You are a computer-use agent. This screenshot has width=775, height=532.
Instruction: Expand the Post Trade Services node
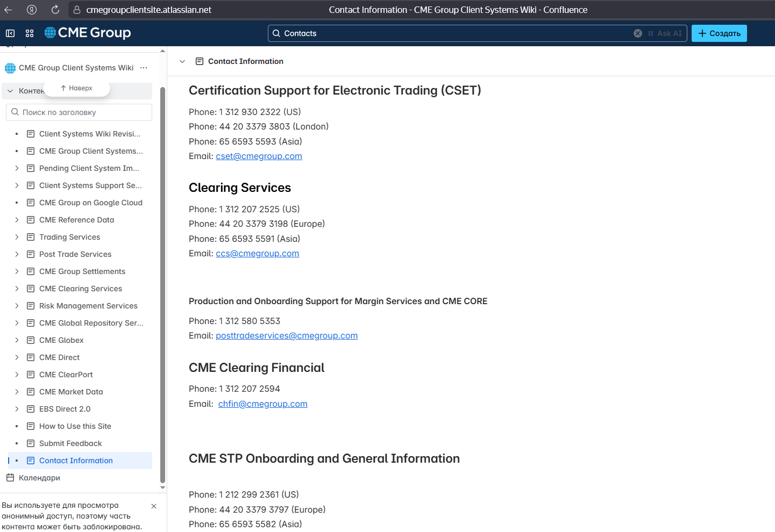tap(17, 254)
